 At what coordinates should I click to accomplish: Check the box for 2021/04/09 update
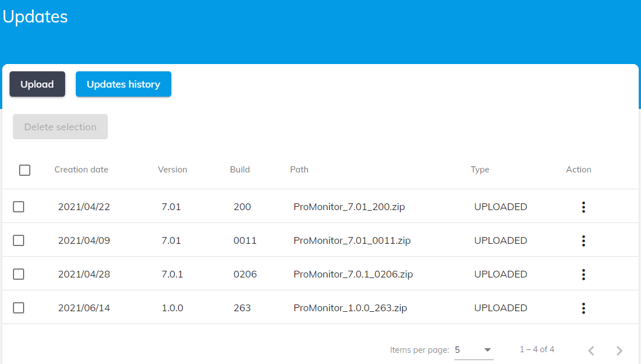[19, 240]
